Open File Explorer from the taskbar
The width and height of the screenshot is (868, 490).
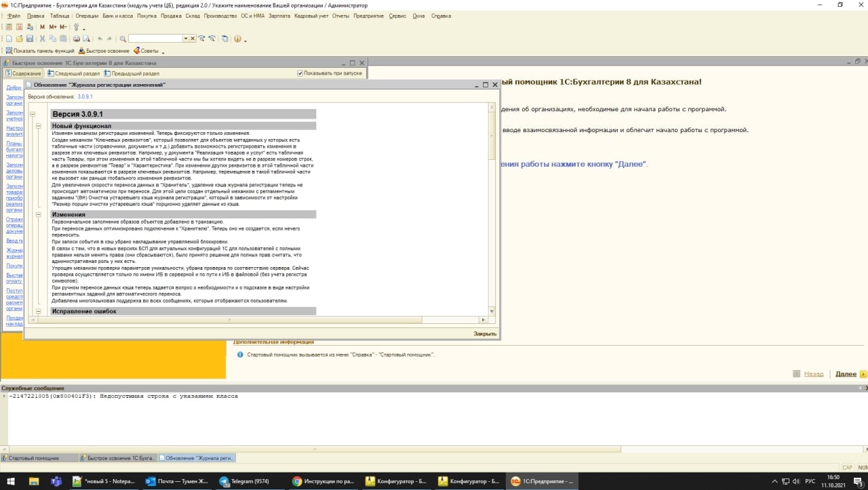(34, 481)
